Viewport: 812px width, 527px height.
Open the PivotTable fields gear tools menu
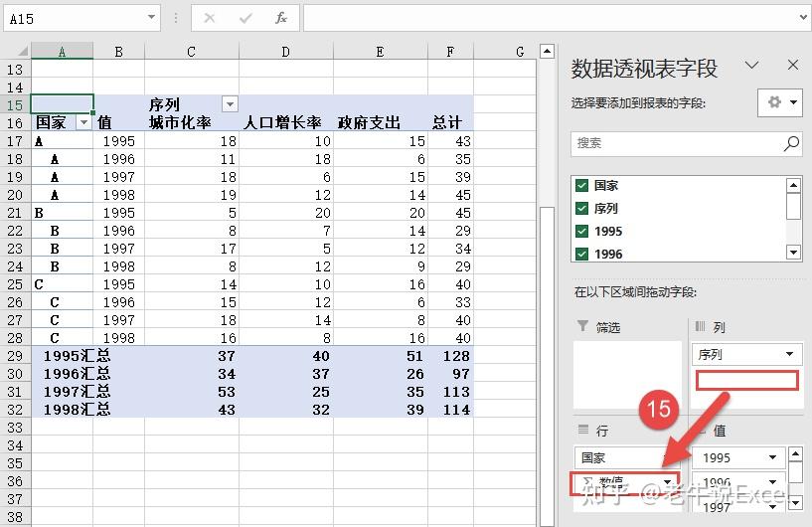[780, 102]
